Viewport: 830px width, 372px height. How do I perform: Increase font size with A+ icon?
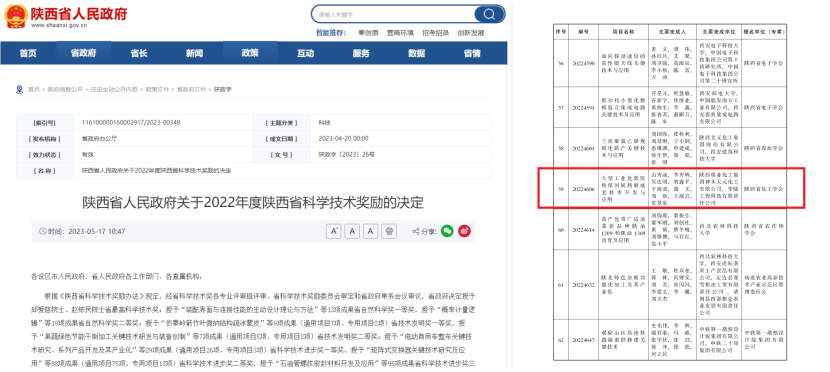click(334, 231)
